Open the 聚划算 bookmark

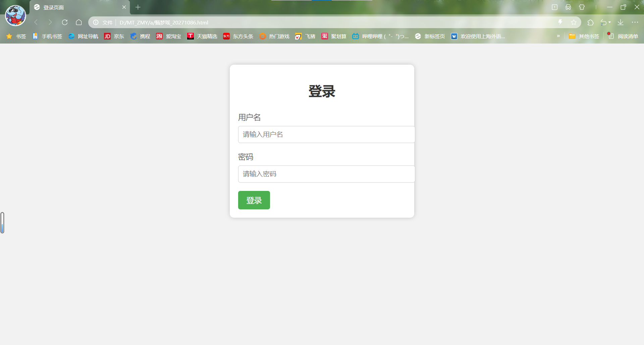point(333,36)
